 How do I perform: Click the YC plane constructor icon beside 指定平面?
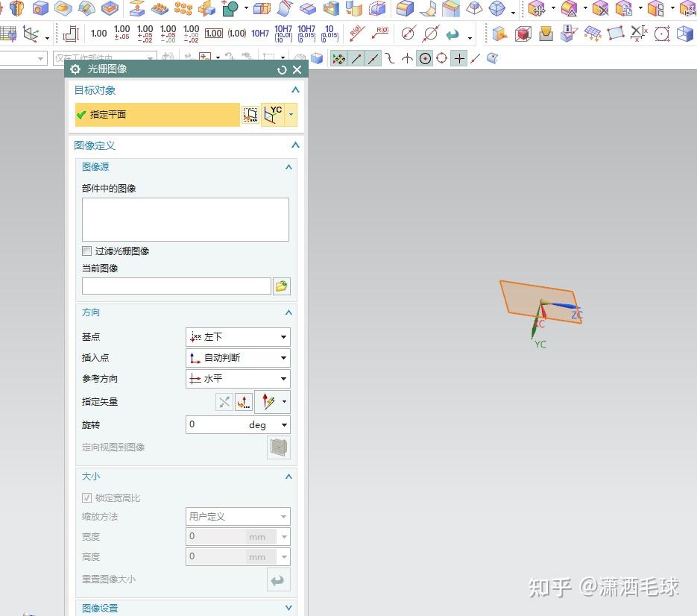273,113
